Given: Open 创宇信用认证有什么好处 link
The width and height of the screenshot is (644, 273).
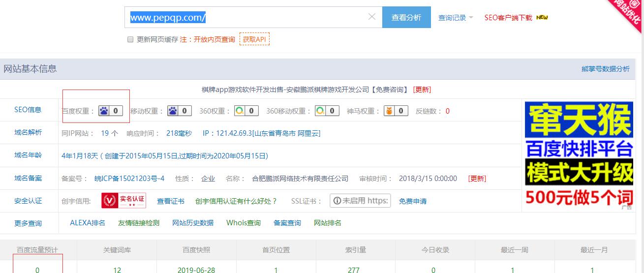Looking at the screenshot, I should click(x=236, y=201).
